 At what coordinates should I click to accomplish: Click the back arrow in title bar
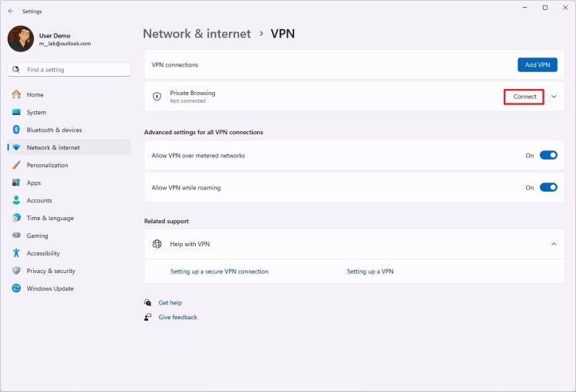point(11,12)
